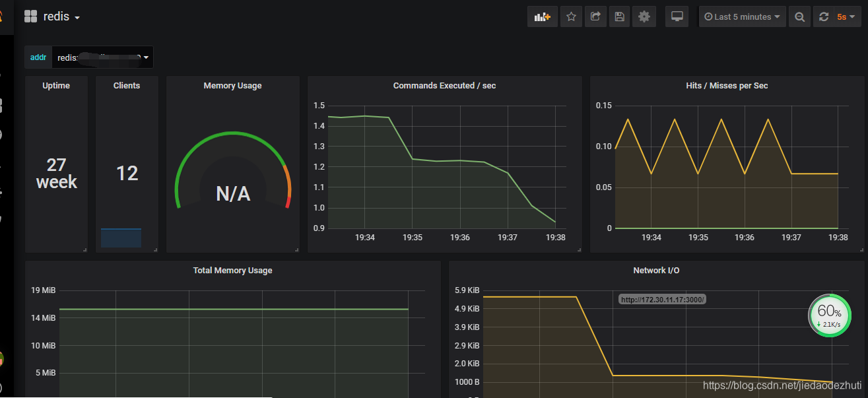Click the dashboard grid icon beside redis

click(30, 17)
